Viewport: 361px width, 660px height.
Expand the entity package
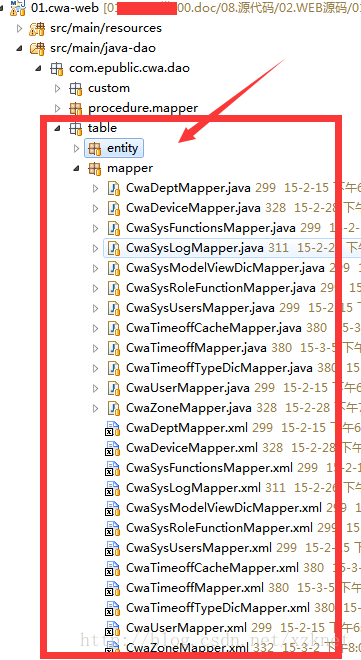click(x=77, y=149)
